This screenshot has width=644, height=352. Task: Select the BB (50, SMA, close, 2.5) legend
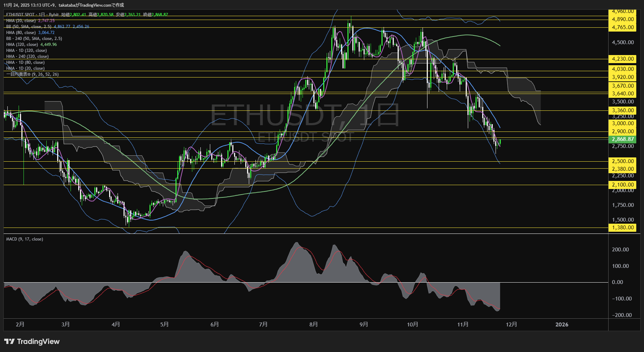[29, 27]
